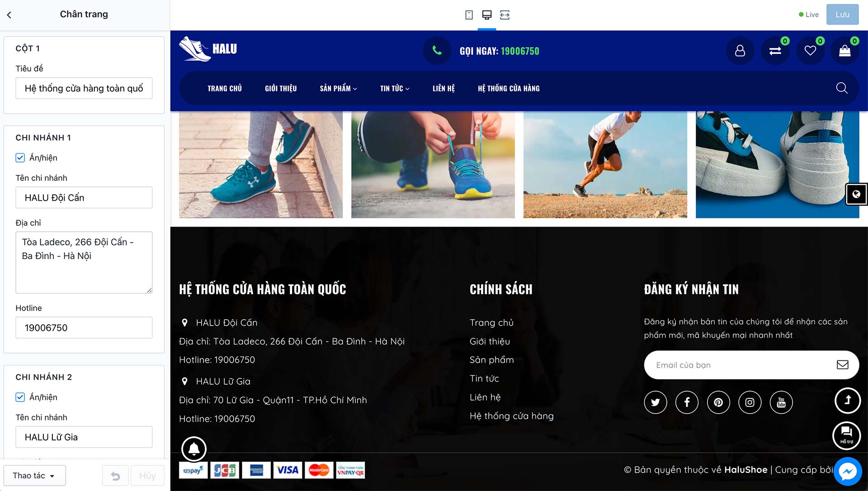868x491 pixels.
Task: Switch to mobile preview icon
Action: (x=469, y=15)
